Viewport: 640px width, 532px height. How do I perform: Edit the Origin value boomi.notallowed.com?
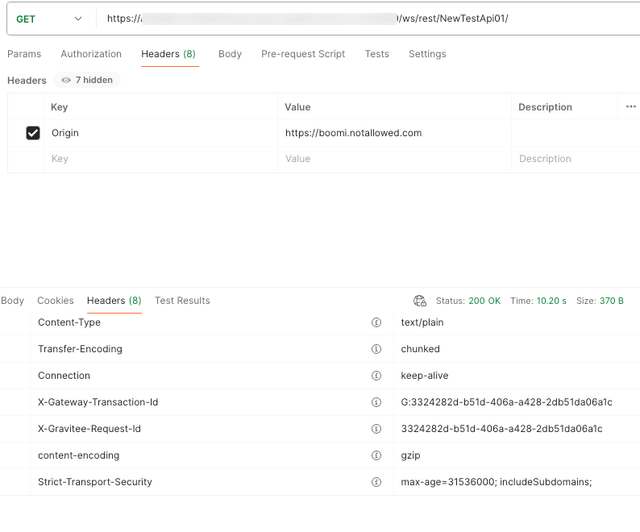[x=353, y=133]
